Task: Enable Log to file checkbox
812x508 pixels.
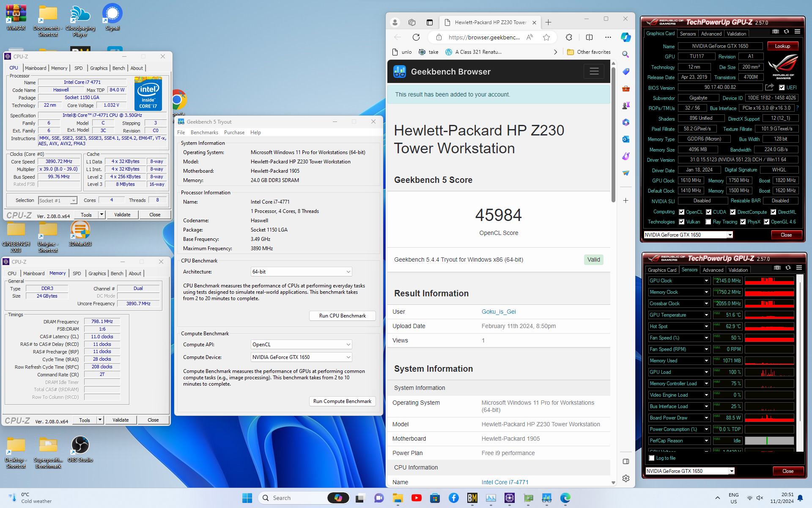Action: (652, 458)
